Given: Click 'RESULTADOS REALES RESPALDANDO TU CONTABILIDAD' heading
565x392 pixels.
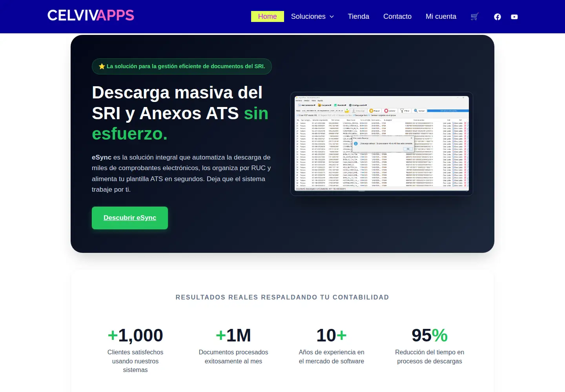Looking at the screenshot, I should click(x=282, y=297).
